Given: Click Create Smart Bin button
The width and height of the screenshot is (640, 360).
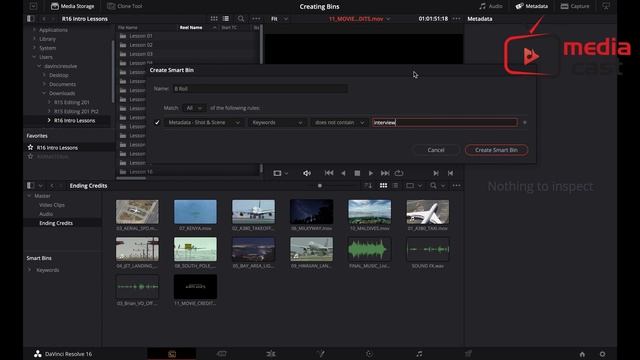Looking at the screenshot, I should coord(496,150).
